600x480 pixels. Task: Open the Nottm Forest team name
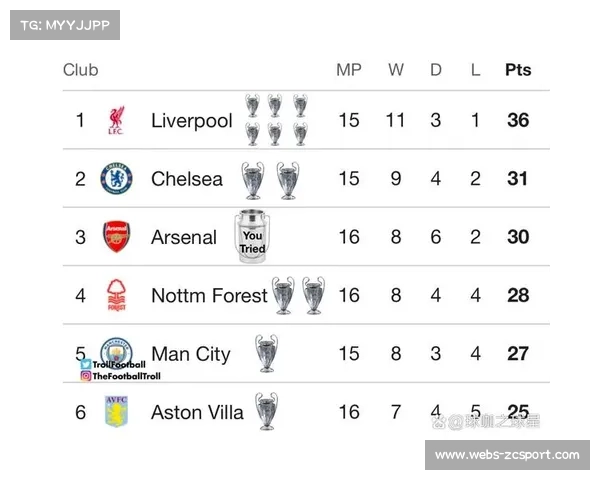click(x=209, y=295)
